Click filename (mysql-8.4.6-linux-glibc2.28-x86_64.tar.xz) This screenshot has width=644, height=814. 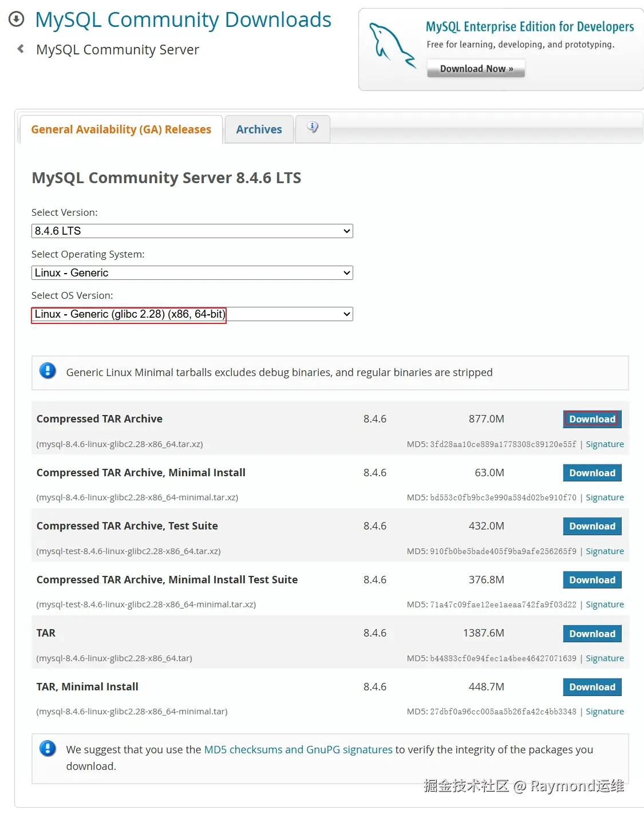tap(120, 444)
